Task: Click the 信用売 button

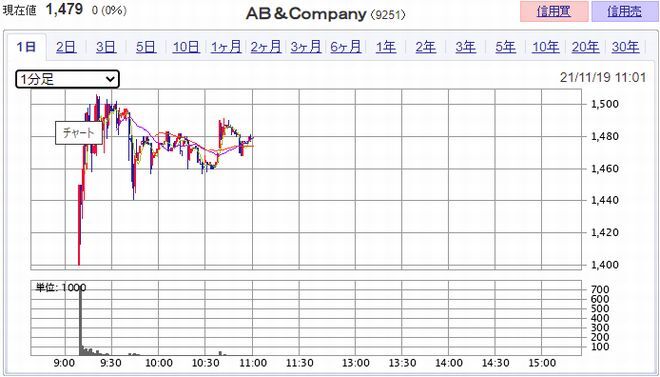Action: tap(625, 11)
